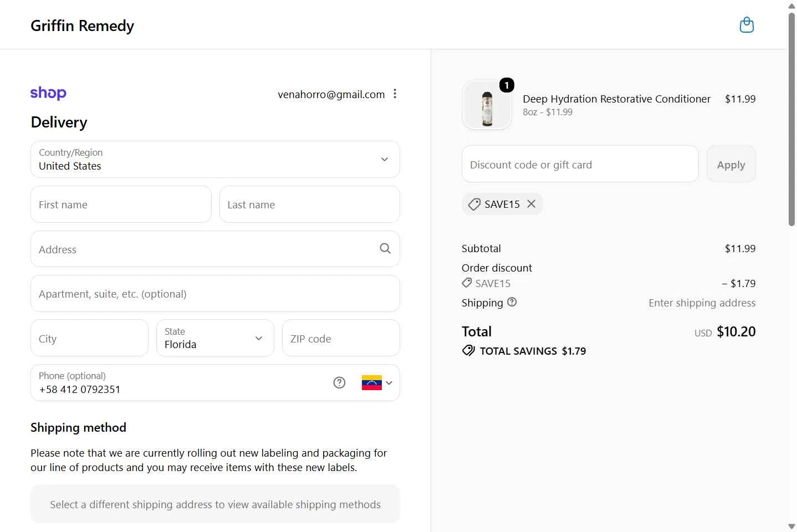Click the scrollbar up arrow

791,6
